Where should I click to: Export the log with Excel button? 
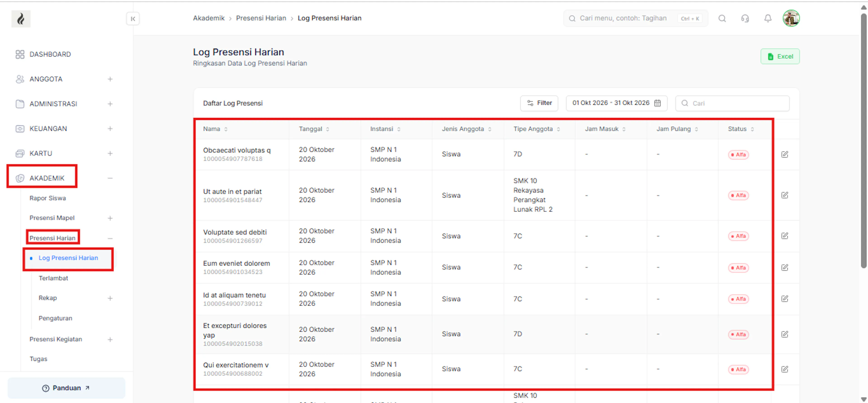coord(780,56)
